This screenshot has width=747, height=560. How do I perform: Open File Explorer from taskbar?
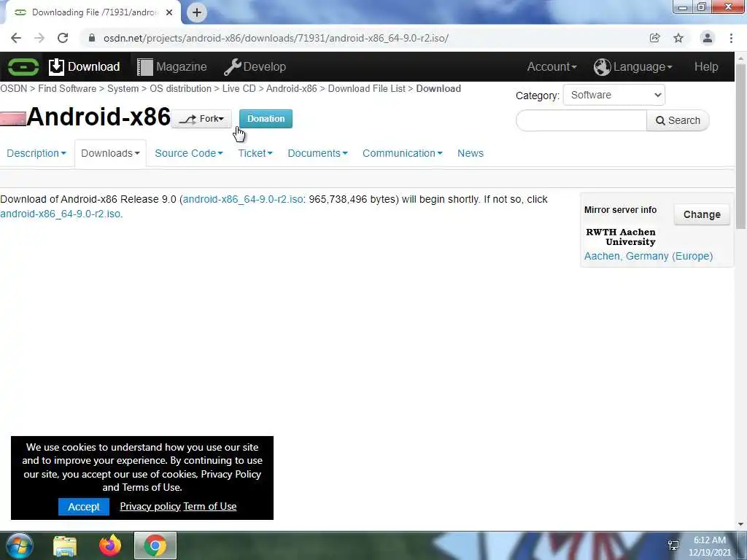[x=65, y=546]
